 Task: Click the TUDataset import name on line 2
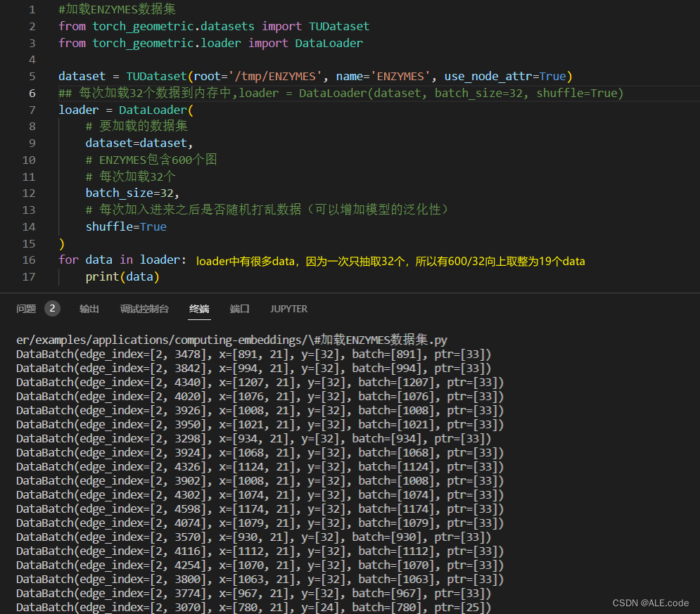click(339, 26)
